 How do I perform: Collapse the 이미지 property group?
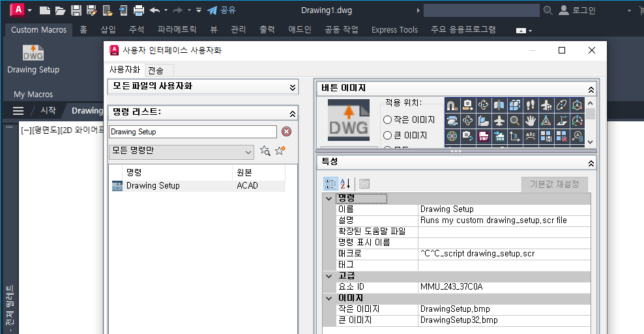[329, 298]
